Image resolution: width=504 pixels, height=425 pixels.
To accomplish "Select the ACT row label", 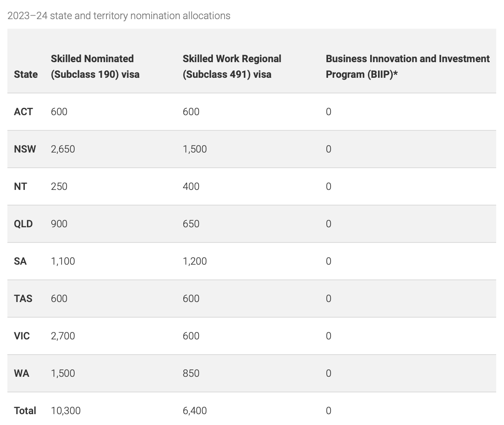I will [x=23, y=112].
